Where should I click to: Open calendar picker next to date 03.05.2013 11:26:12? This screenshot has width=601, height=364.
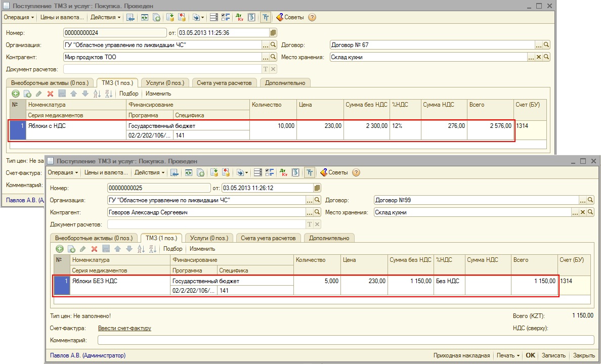(x=317, y=188)
